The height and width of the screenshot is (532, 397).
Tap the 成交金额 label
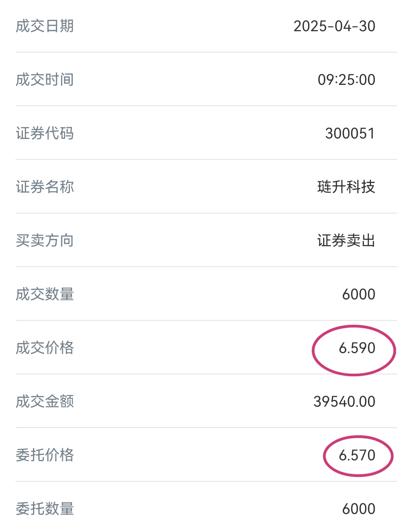click(x=45, y=402)
